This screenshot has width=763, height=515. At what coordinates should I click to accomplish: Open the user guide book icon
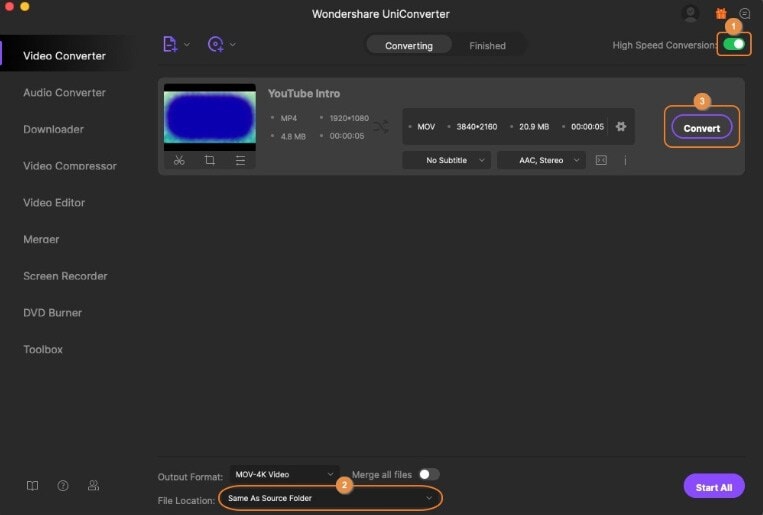(33, 485)
